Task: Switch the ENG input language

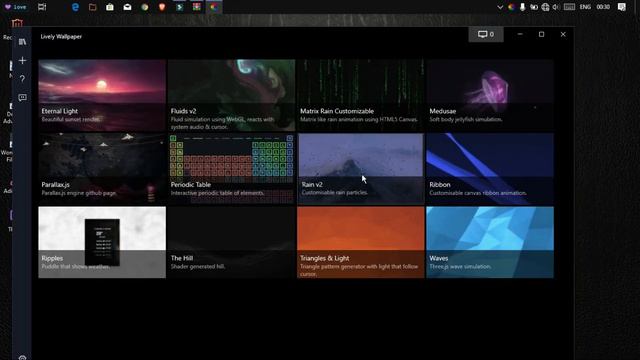Action: pos(585,7)
